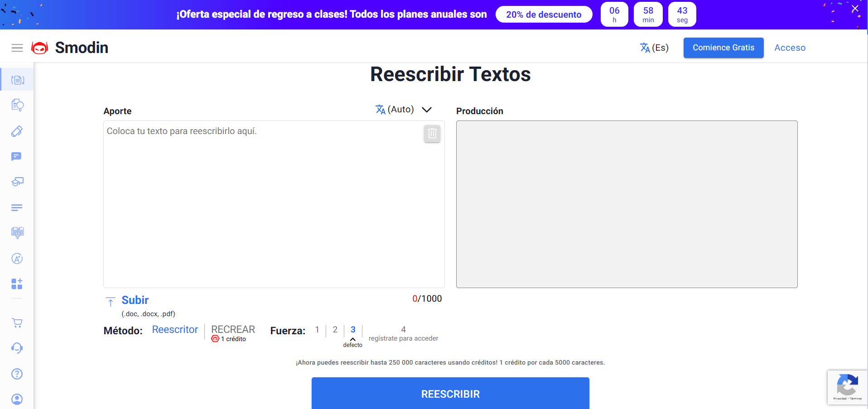Image resolution: width=868 pixels, height=409 pixels.
Task: Click the plagiarism checker document-search sidebar icon
Action: point(17,105)
